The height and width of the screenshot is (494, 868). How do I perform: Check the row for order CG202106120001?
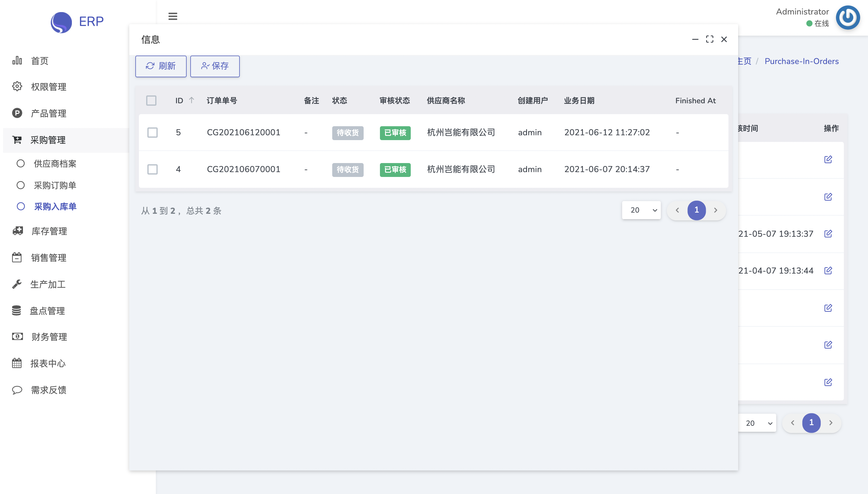152,132
